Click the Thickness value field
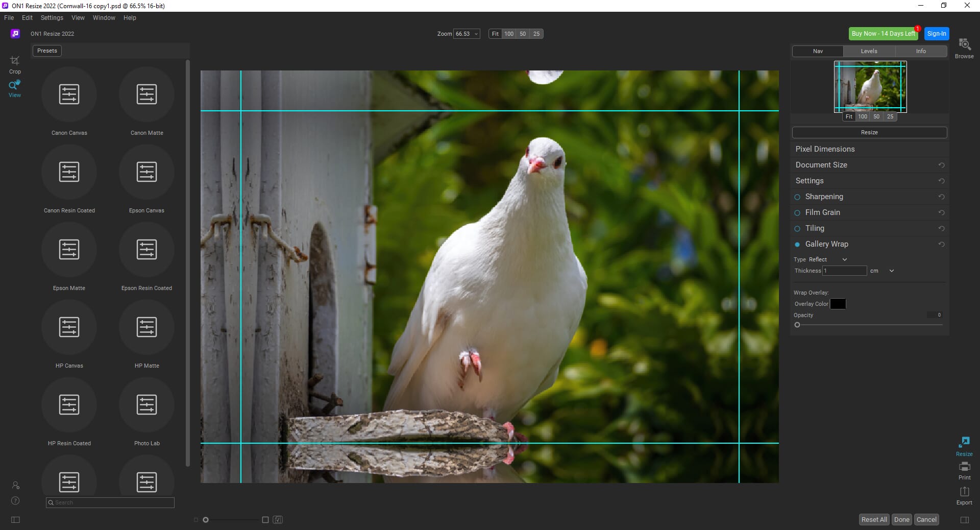This screenshot has height=530, width=980. pyautogui.click(x=845, y=271)
